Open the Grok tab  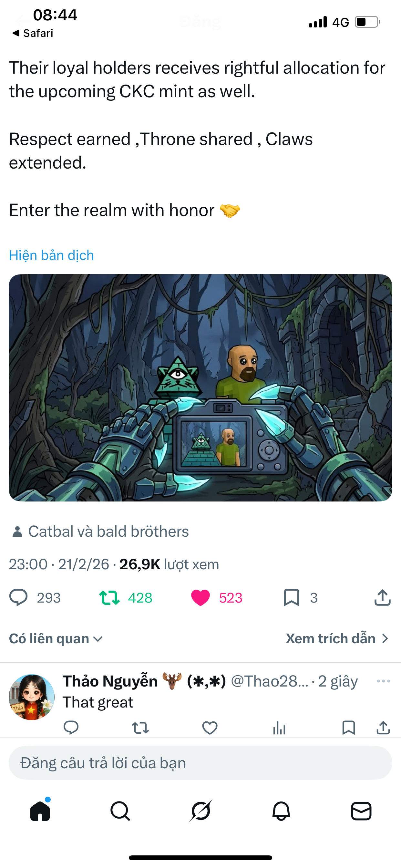(x=200, y=811)
